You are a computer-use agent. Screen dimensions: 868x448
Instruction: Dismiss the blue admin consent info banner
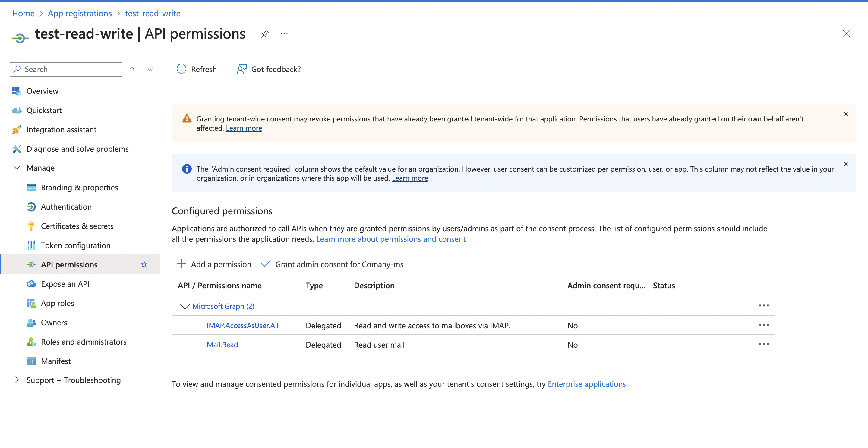click(846, 164)
